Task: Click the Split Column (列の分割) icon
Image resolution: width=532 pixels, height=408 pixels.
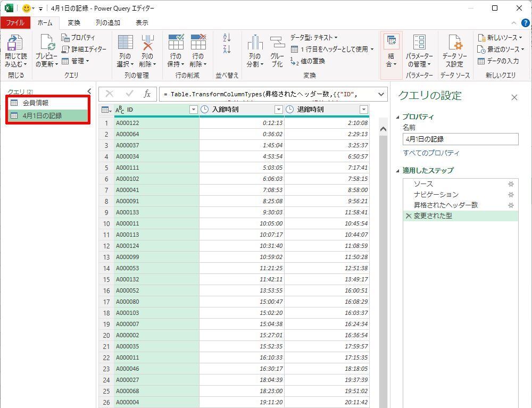Action: [255, 43]
